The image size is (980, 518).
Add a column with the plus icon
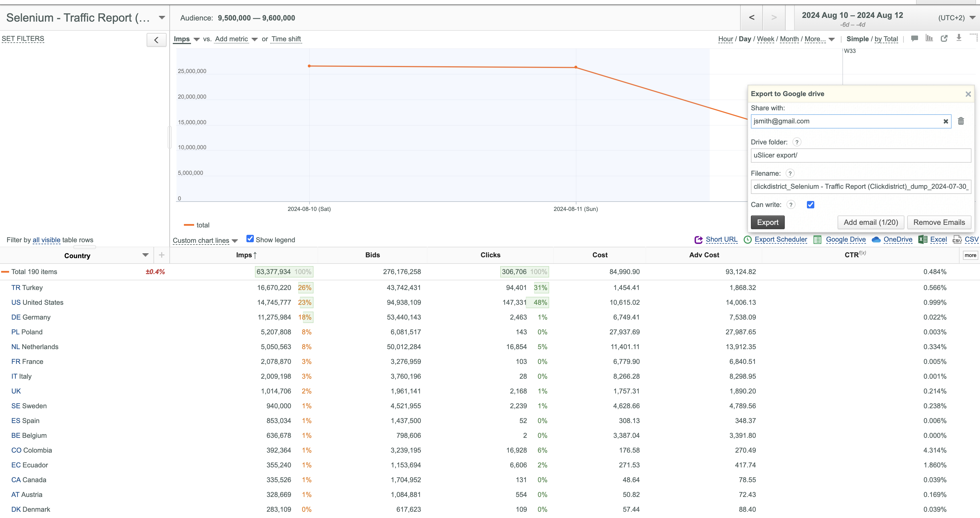click(162, 255)
